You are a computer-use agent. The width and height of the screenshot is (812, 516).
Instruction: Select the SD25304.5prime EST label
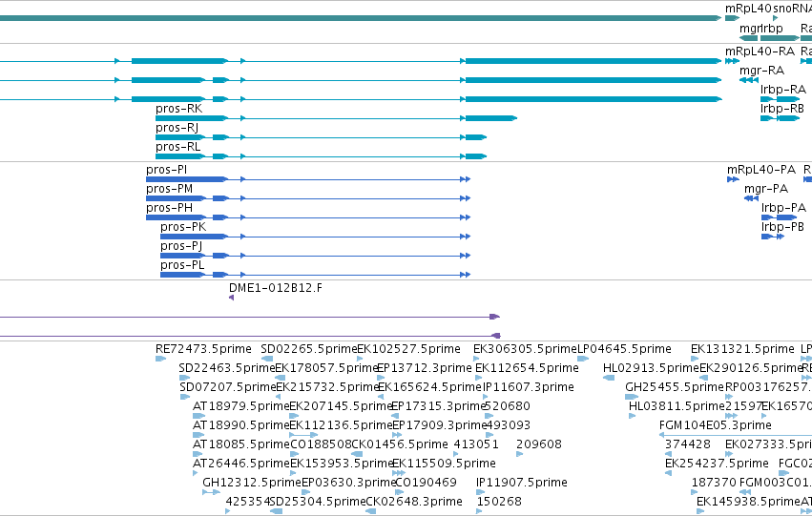click(x=318, y=503)
